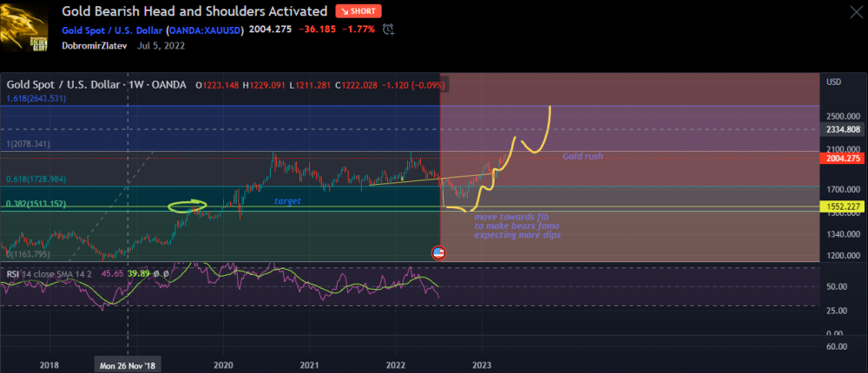Image resolution: width=868 pixels, height=373 pixels.
Task: Click the "Gold rush" text annotation
Action: [582, 156]
